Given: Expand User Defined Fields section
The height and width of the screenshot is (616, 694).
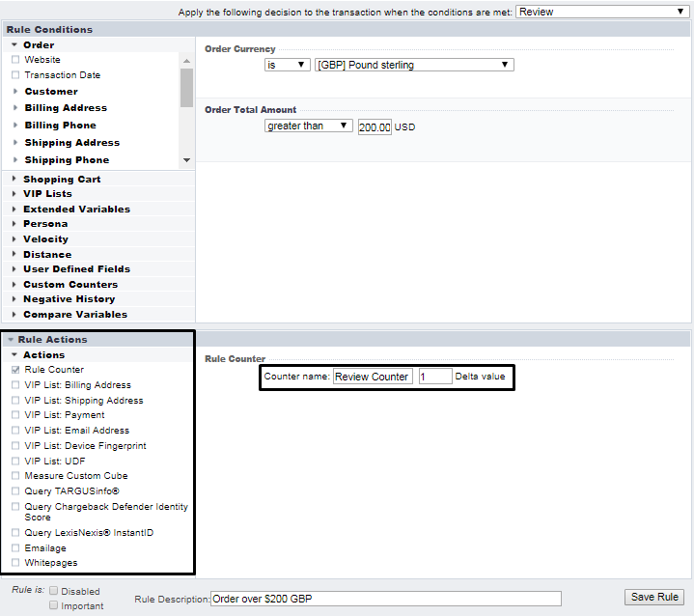Looking at the screenshot, I should (x=14, y=268).
